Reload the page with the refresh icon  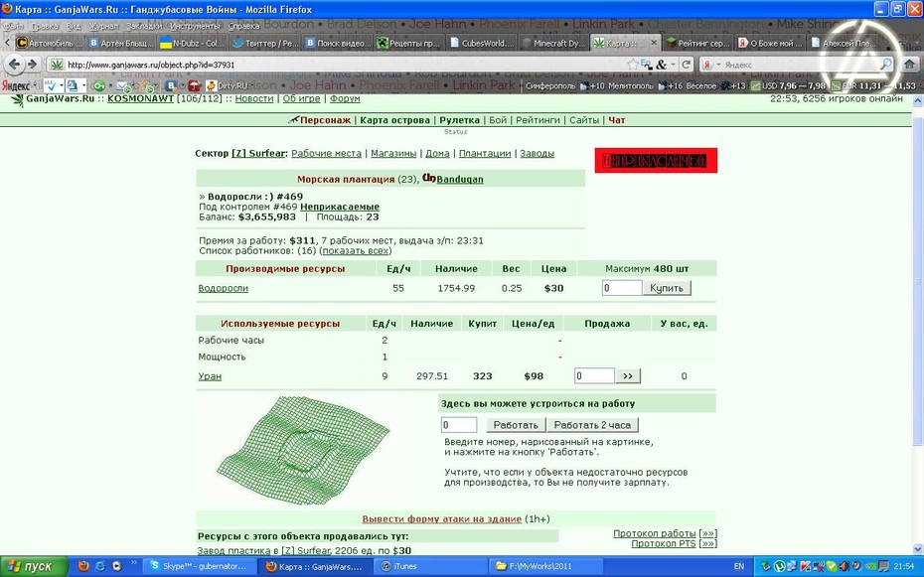coord(686,65)
